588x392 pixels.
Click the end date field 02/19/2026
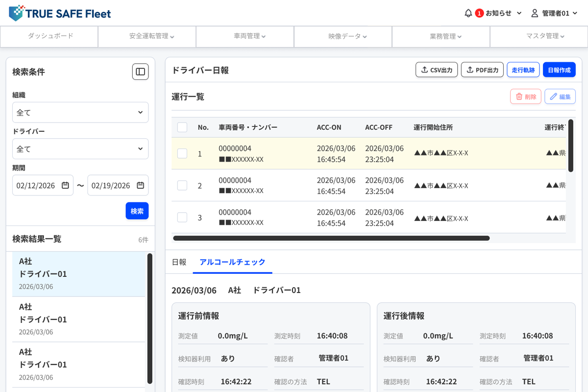tap(118, 185)
